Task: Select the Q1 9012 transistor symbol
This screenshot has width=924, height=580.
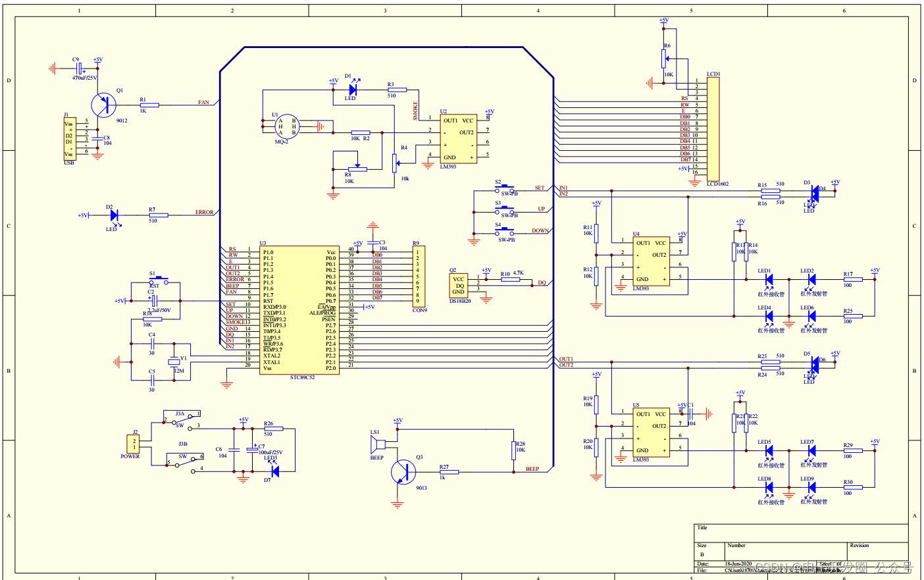Action: click(x=103, y=104)
